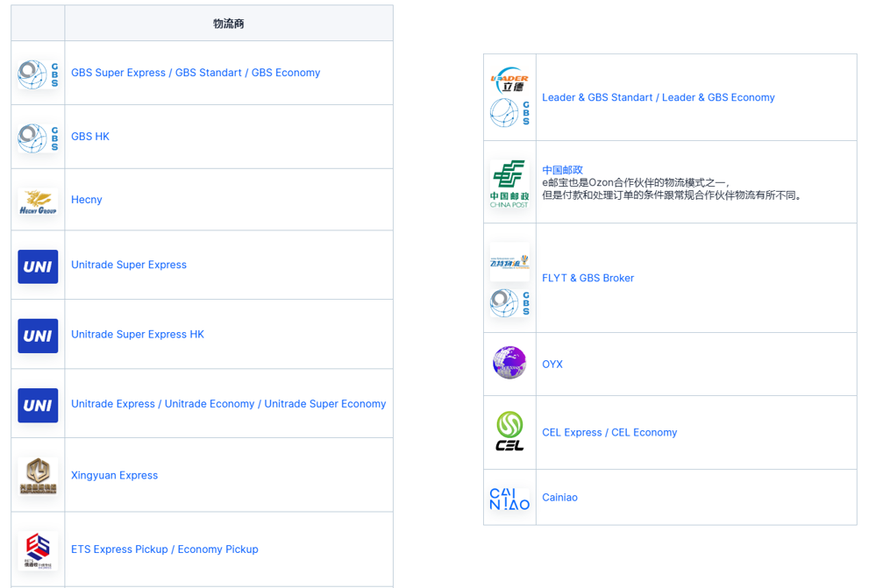Screen dimensions: 876x588
Task: Click the text line starting '但是付款和处理订单'
Action: [x=672, y=195]
